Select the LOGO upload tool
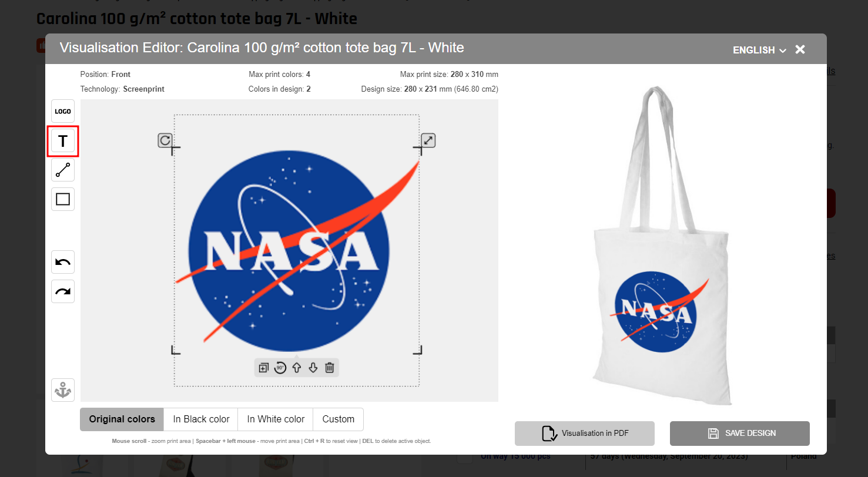This screenshot has width=868, height=477. tap(63, 111)
